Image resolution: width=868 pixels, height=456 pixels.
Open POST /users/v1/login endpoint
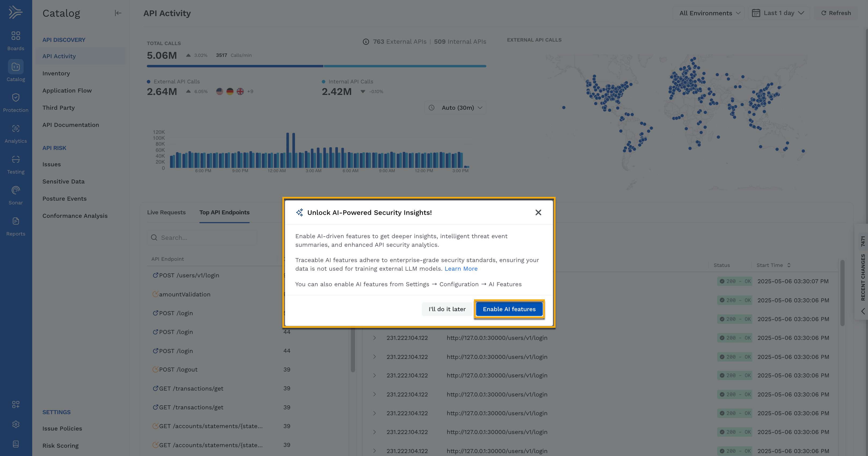tap(189, 275)
